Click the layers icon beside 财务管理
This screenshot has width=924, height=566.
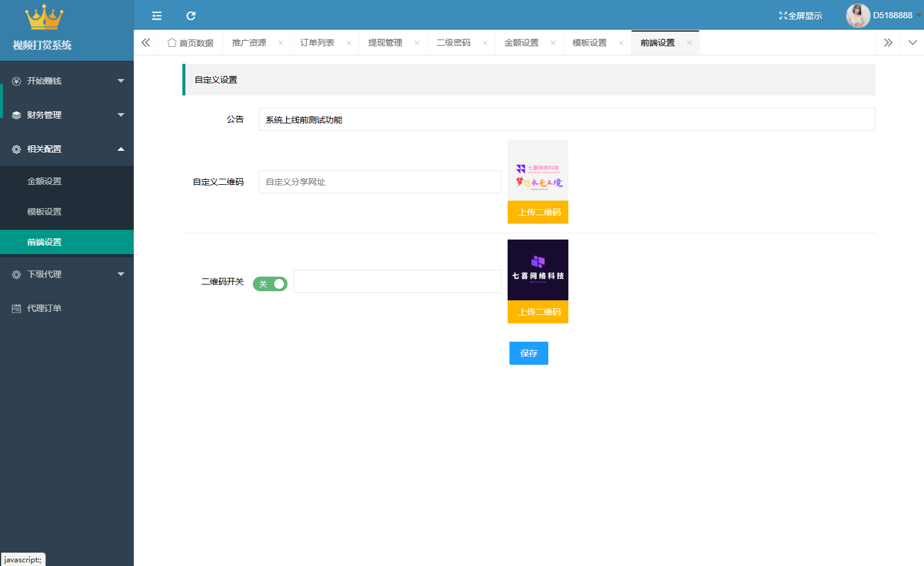tap(16, 115)
